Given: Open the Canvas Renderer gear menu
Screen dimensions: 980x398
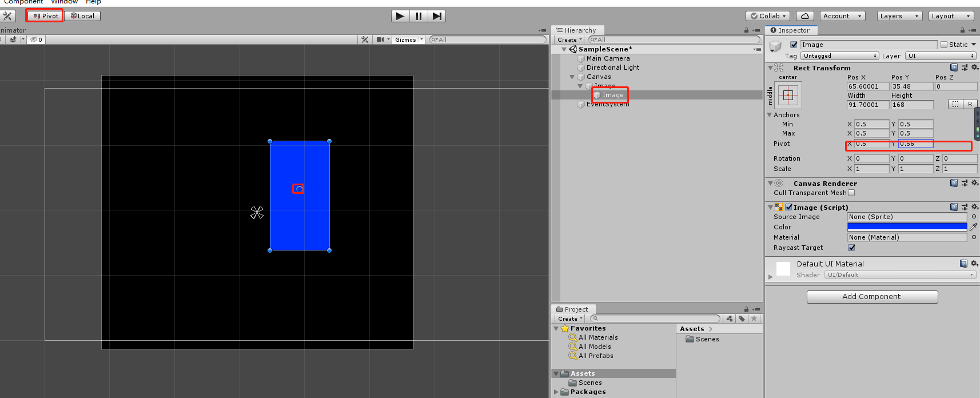Looking at the screenshot, I should 975,183.
